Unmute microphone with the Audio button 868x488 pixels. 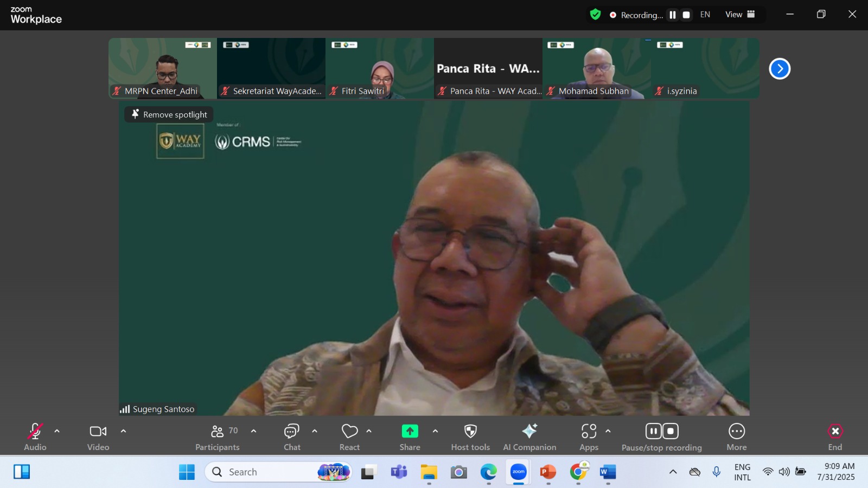click(35, 437)
